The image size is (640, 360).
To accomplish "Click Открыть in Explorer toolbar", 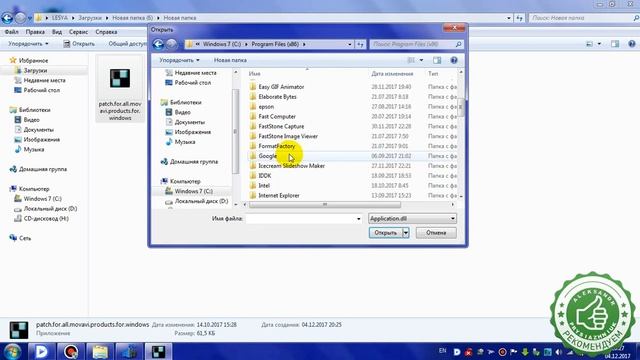I will click(x=79, y=44).
